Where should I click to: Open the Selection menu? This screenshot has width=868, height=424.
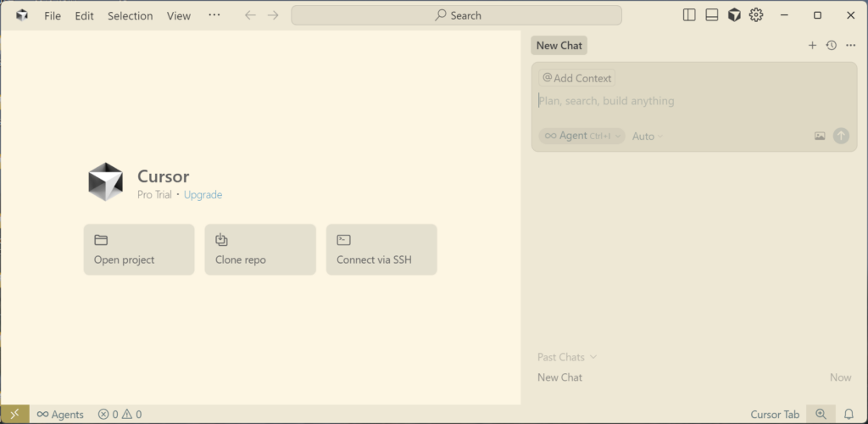tap(131, 15)
